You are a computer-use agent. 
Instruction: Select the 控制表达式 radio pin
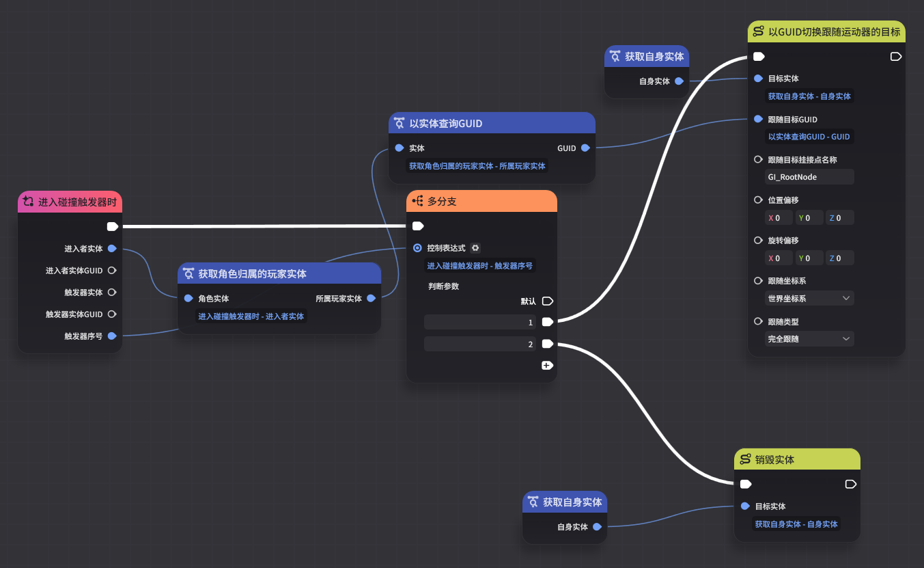(417, 248)
